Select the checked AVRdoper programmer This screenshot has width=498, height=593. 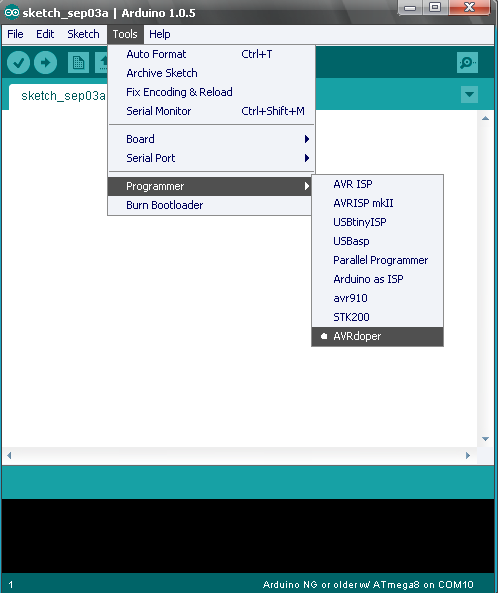coord(377,336)
